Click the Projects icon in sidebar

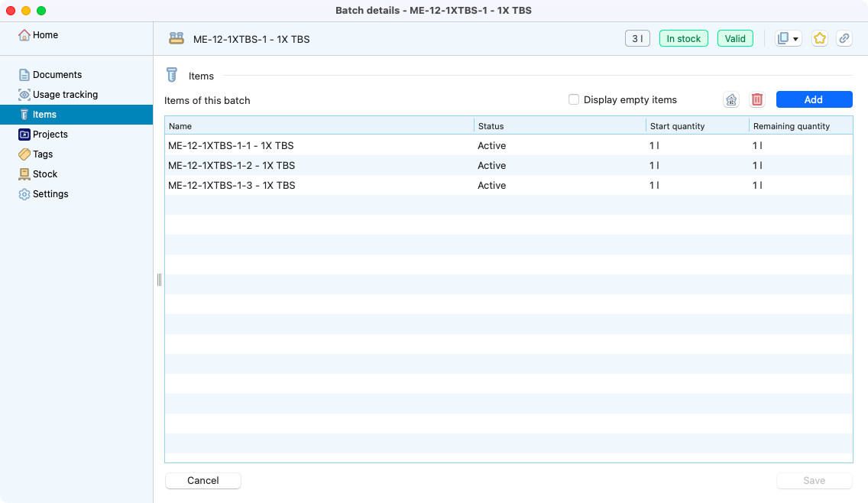coord(24,135)
